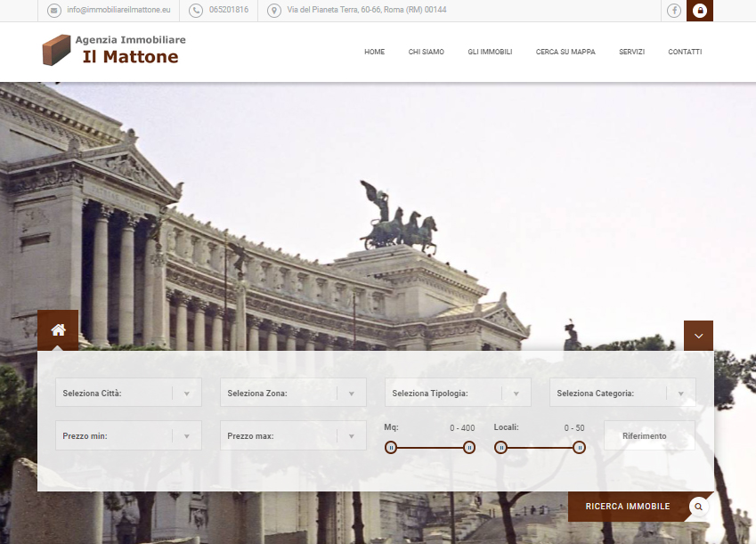Click the Mq range value 0 - 400
This screenshot has width=756, height=544.
tap(462, 427)
